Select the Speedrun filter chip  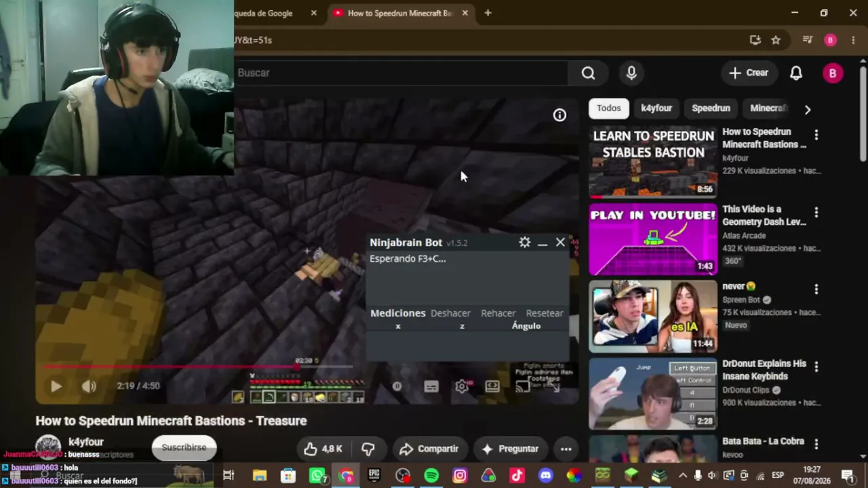[x=711, y=108]
